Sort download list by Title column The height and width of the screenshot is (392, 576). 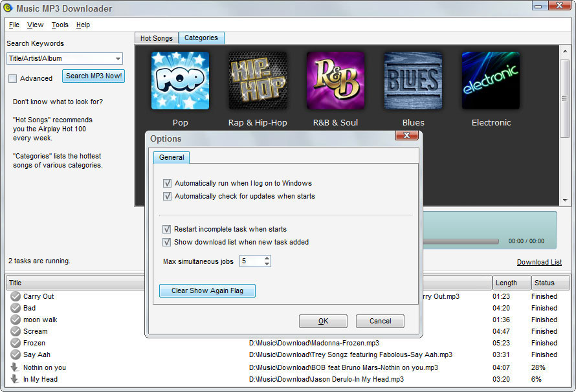click(x=76, y=283)
